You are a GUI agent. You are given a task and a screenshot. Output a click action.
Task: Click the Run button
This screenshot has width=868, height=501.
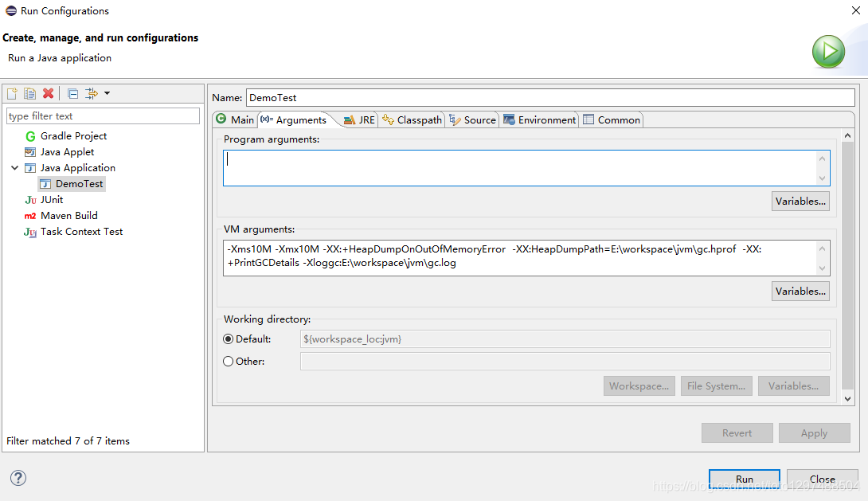click(745, 479)
